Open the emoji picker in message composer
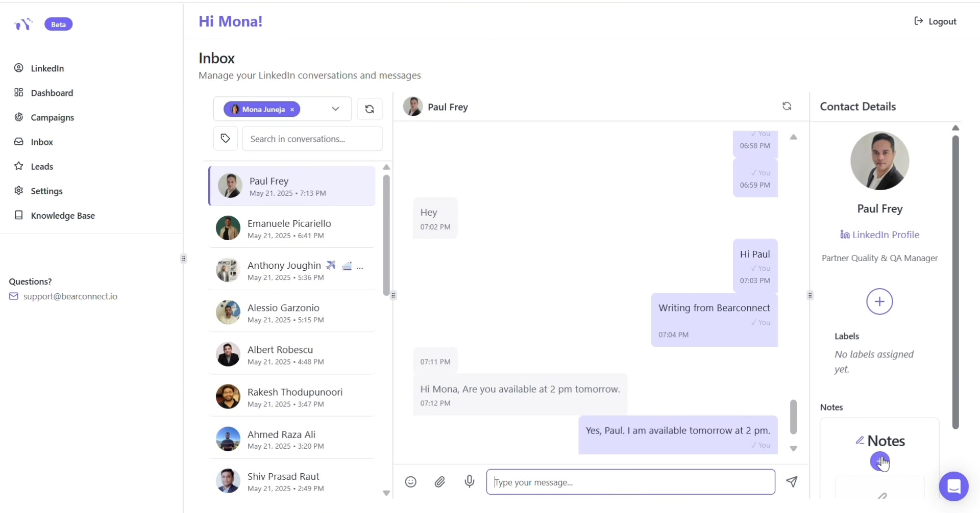The width and height of the screenshot is (980, 513). [410, 482]
